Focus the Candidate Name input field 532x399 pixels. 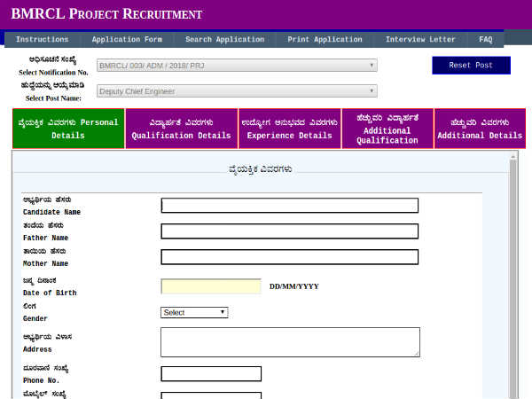coord(290,206)
